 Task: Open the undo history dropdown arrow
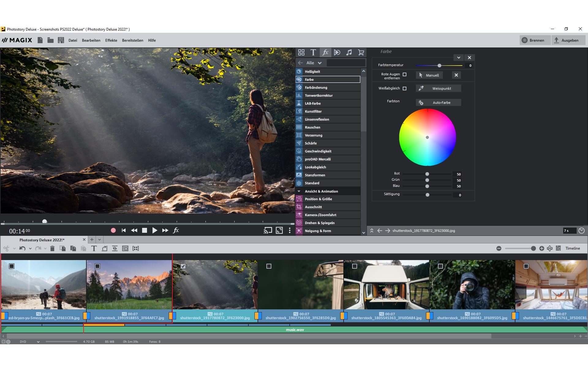click(x=30, y=249)
